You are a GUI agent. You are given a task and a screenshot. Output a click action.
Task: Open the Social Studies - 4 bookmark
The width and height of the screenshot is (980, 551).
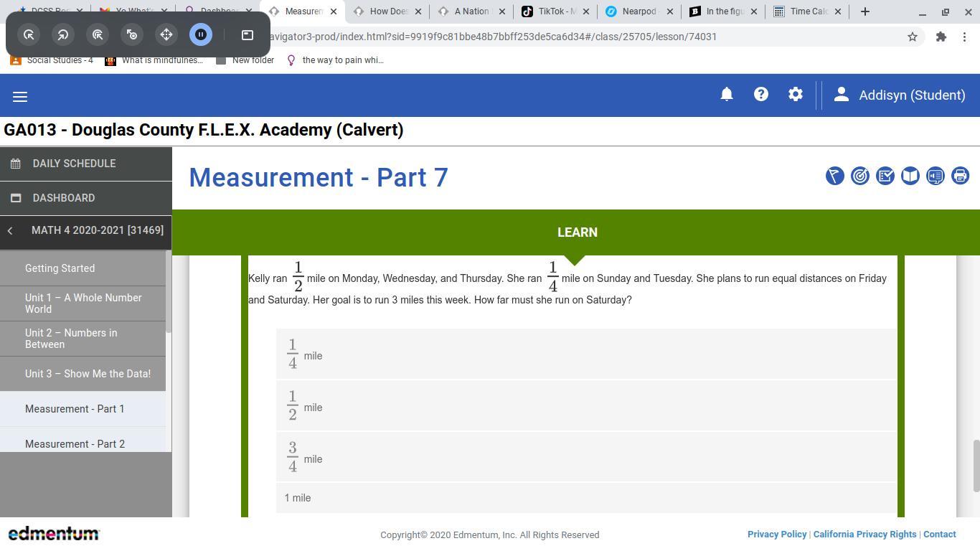point(52,60)
